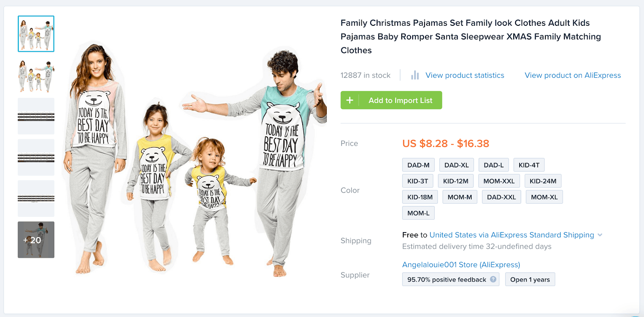Show the second family pajamas thumbnail
The height and width of the screenshot is (317, 644).
36,75
